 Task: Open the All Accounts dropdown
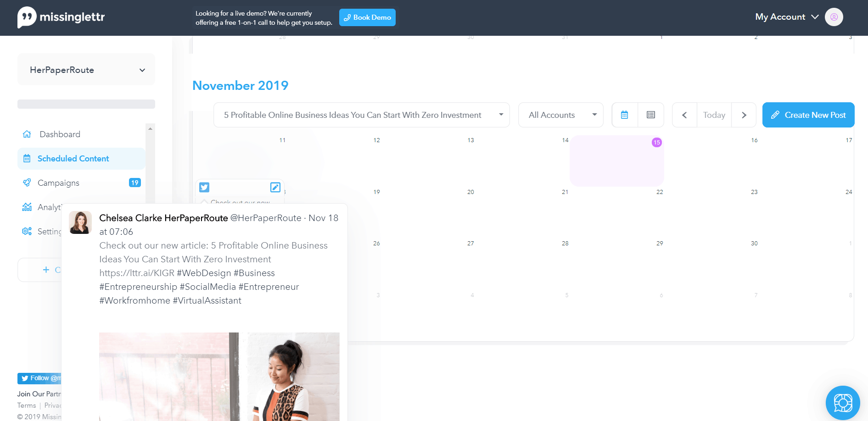561,115
